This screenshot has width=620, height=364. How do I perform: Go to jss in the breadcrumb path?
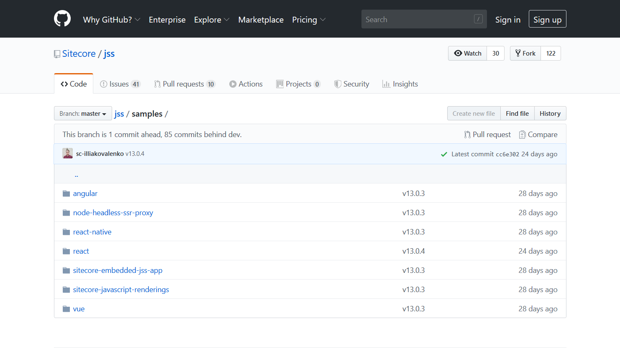point(119,114)
